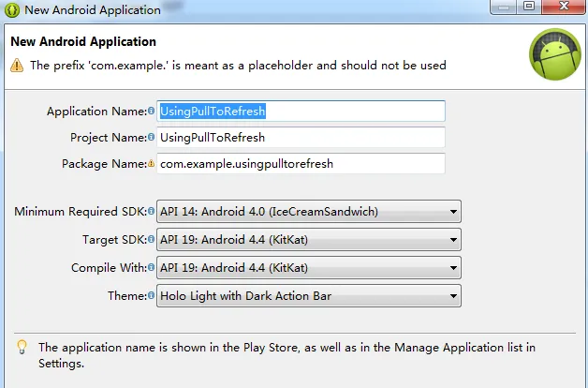
Task: Click the 'Package Name:' label
Action: (104, 164)
